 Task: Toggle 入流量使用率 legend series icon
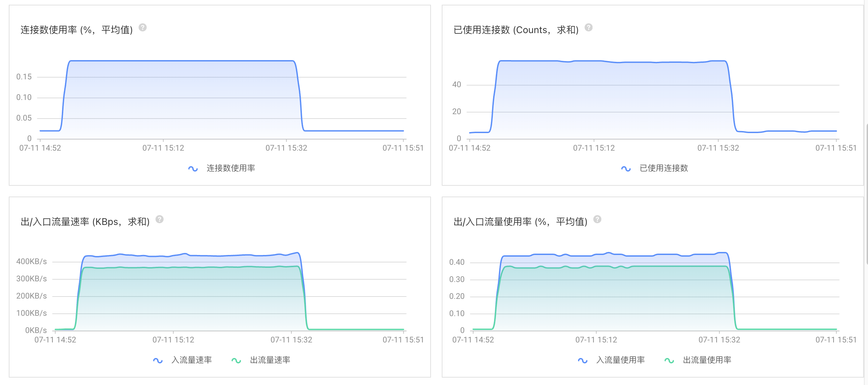(x=583, y=360)
